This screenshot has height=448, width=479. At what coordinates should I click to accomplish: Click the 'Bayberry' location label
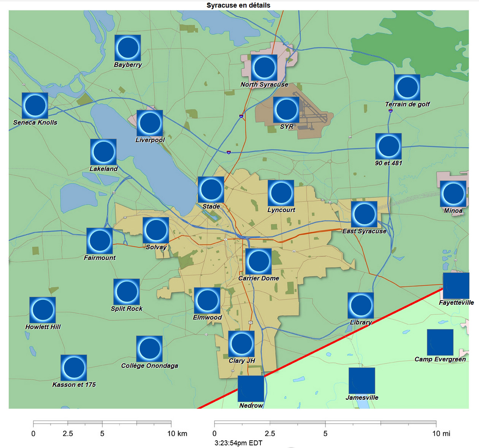pyautogui.click(x=128, y=65)
